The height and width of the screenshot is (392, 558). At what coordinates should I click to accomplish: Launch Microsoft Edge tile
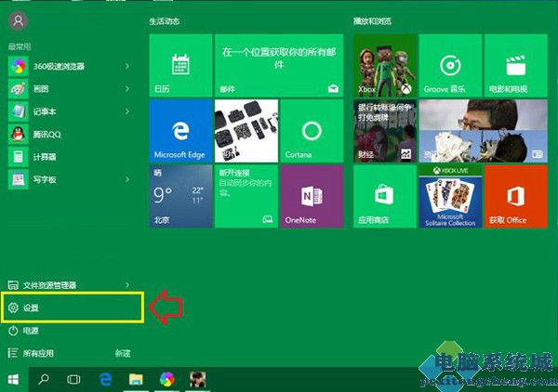click(x=180, y=131)
